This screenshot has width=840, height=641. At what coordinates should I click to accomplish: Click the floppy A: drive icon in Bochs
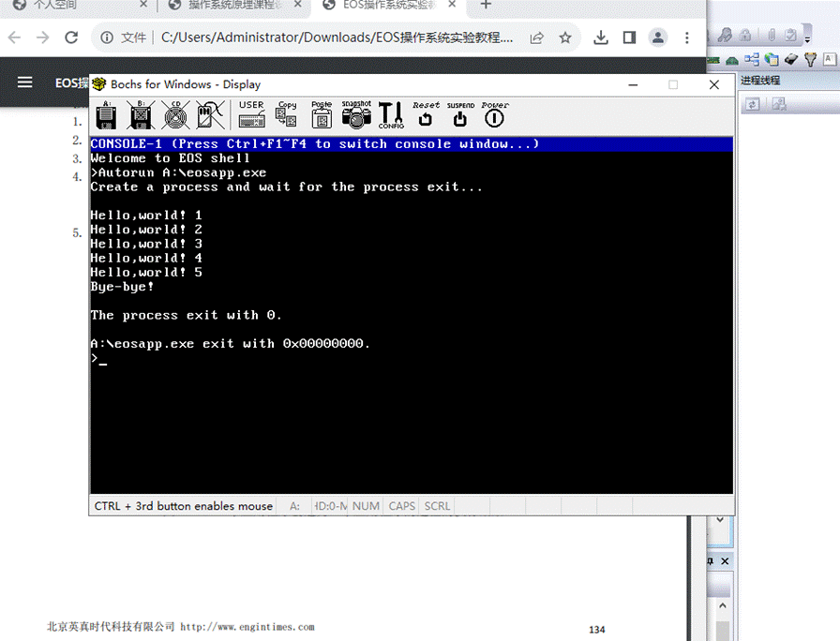[x=106, y=114]
